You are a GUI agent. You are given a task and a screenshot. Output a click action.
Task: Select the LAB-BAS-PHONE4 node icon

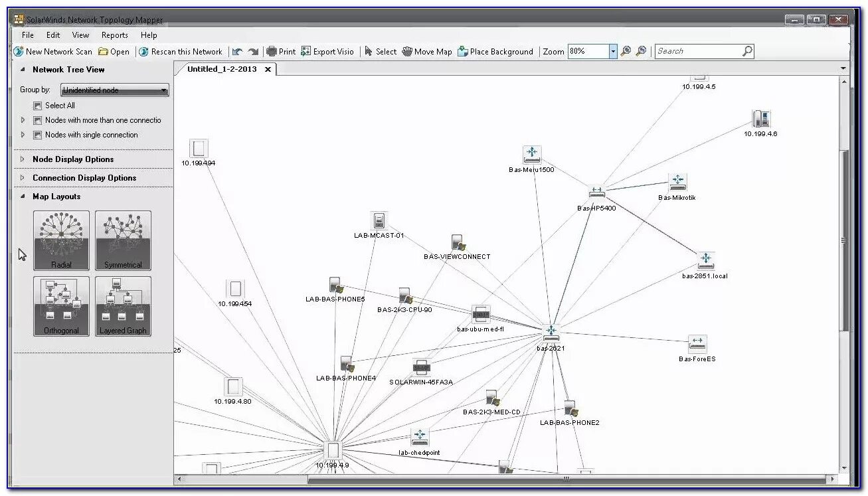pyautogui.click(x=347, y=364)
